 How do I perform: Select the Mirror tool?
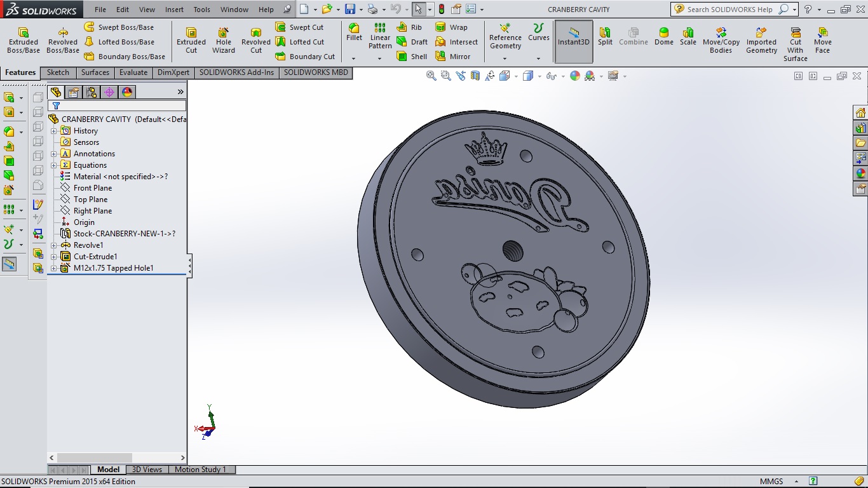[453, 57]
